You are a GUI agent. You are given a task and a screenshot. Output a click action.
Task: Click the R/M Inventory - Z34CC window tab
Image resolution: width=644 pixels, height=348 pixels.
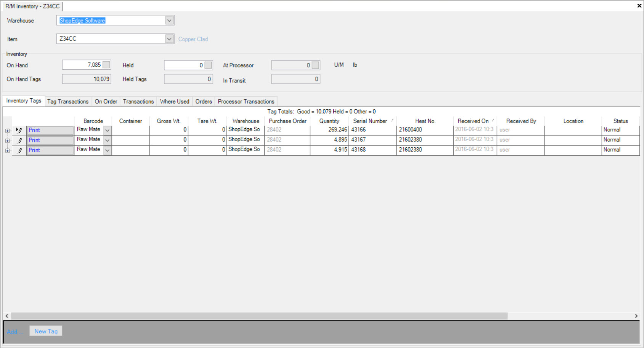click(x=32, y=6)
